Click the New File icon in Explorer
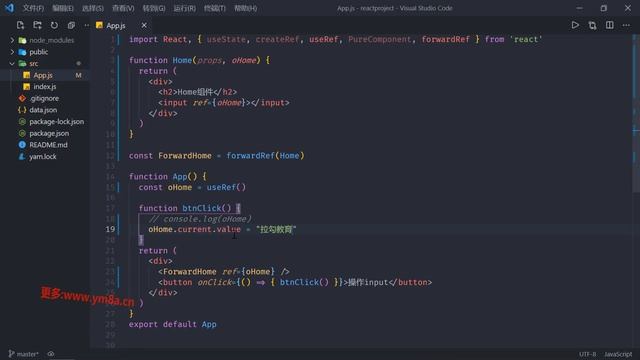The height and width of the screenshot is (360, 640). click(x=20, y=25)
